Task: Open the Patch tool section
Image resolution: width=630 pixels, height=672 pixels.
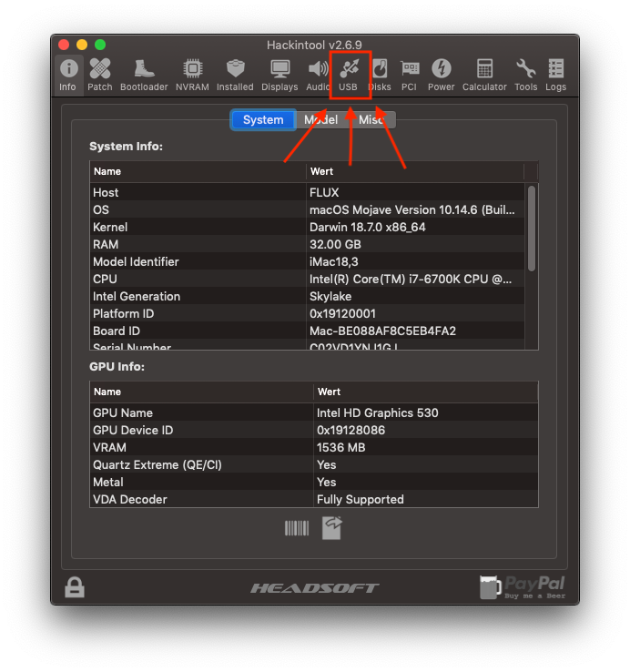Action: point(100,75)
